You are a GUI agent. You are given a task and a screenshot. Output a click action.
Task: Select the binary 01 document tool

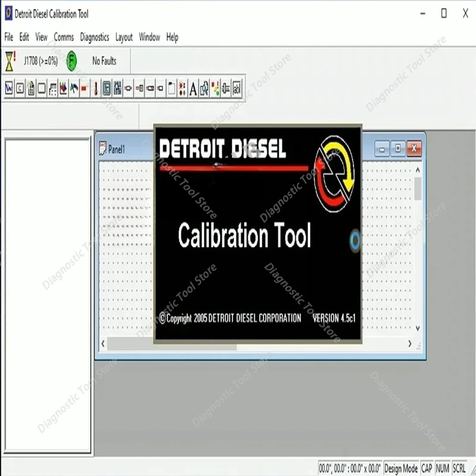pyautogui.click(x=31, y=89)
